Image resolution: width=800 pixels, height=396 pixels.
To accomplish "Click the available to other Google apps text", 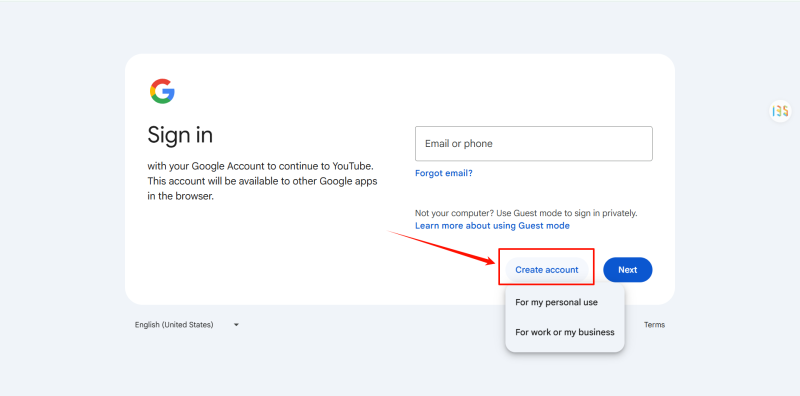I will point(262,181).
